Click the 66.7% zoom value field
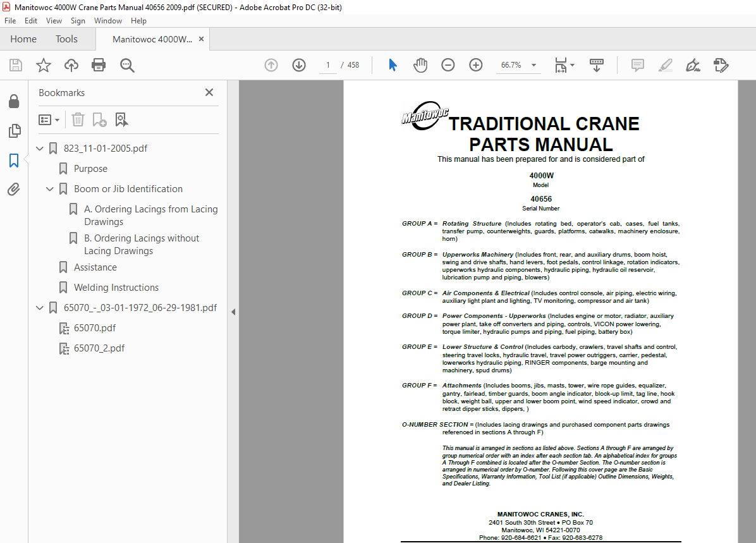This screenshot has width=756, height=543. point(511,65)
